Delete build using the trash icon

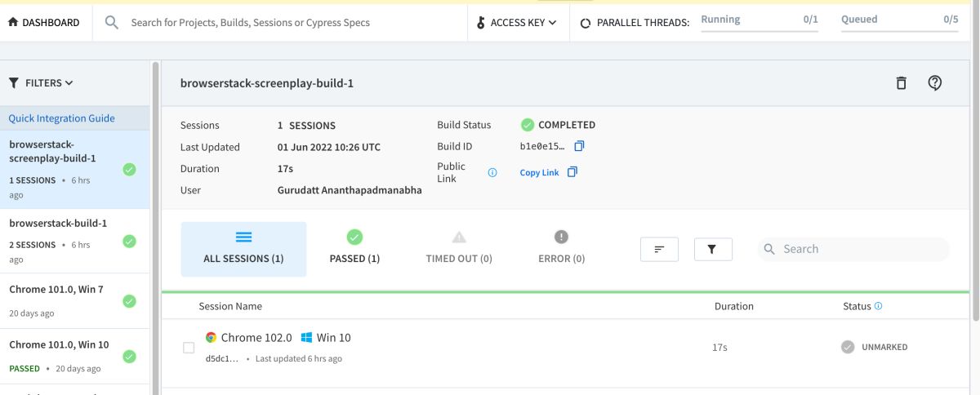coord(902,83)
